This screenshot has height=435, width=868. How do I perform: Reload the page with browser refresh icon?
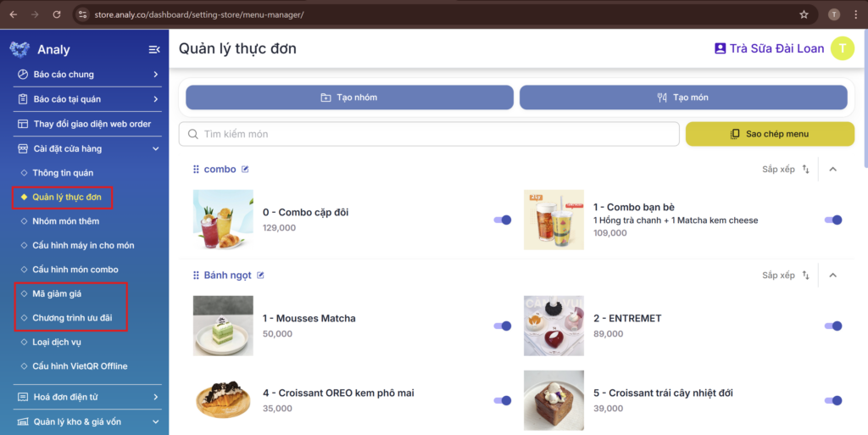click(x=57, y=15)
